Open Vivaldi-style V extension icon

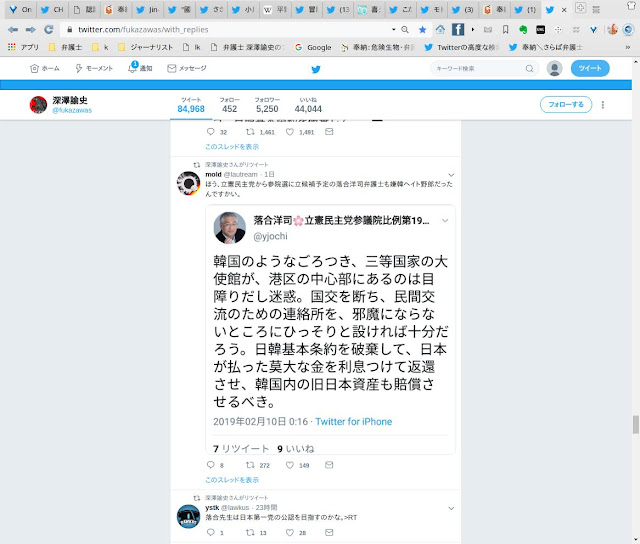pyautogui.click(x=593, y=29)
